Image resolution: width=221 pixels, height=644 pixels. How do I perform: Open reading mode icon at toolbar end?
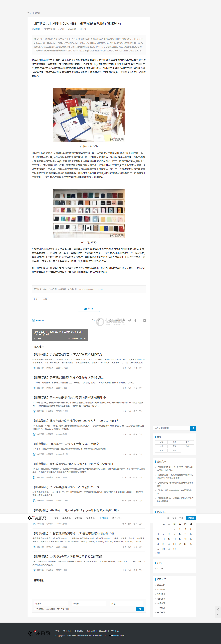(145, 320)
